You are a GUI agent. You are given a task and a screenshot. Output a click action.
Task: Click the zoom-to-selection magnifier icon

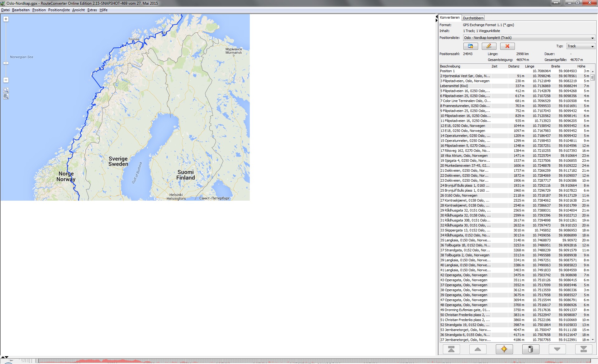(6, 90)
